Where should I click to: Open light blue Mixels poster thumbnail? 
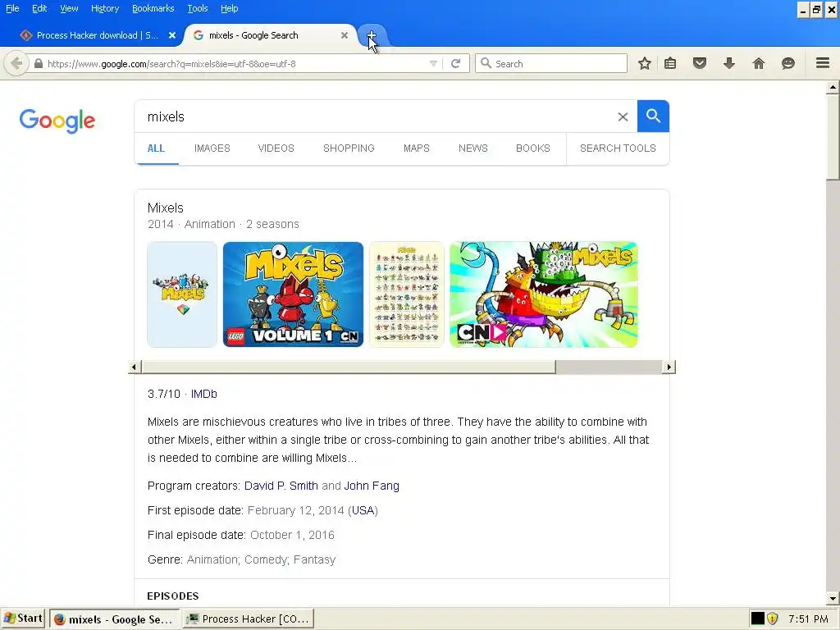(x=182, y=294)
